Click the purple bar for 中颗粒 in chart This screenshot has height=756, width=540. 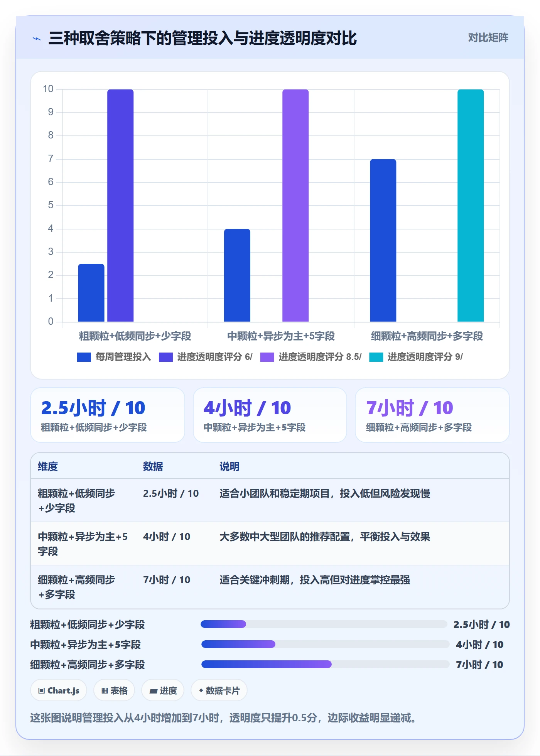point(295,206)
